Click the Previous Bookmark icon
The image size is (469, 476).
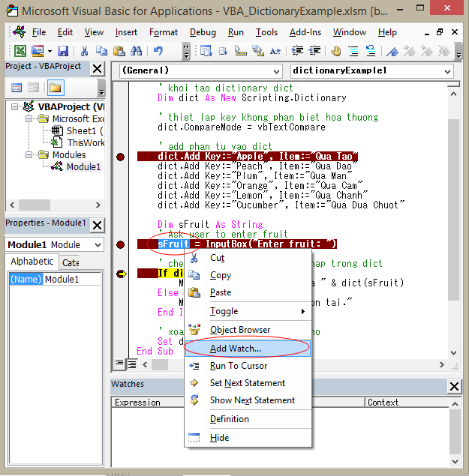point(427,51)
